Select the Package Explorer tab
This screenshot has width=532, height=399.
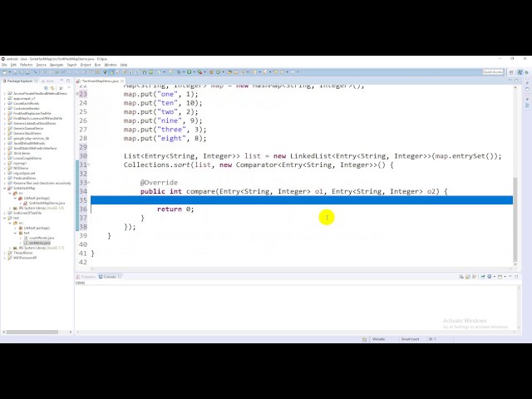point(20,81)
